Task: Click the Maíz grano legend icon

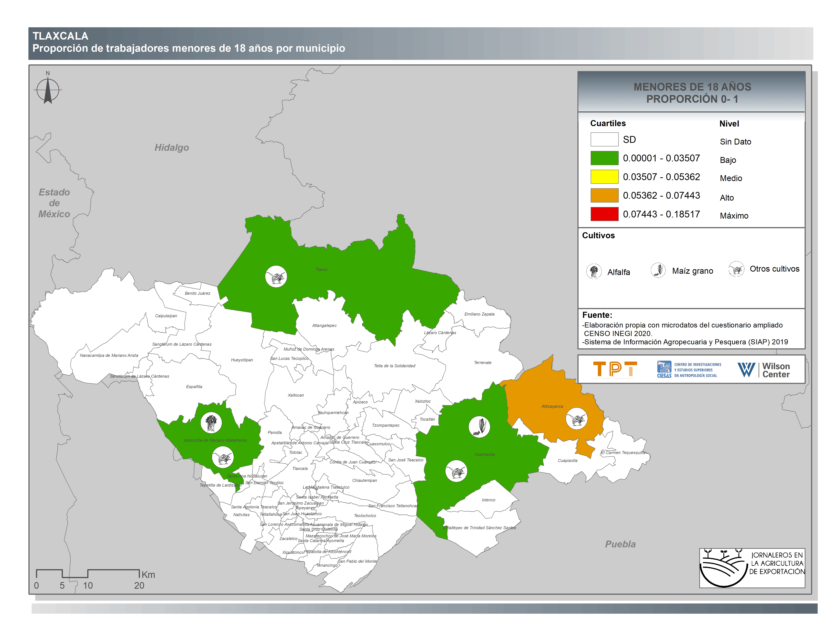Action: 658,270
